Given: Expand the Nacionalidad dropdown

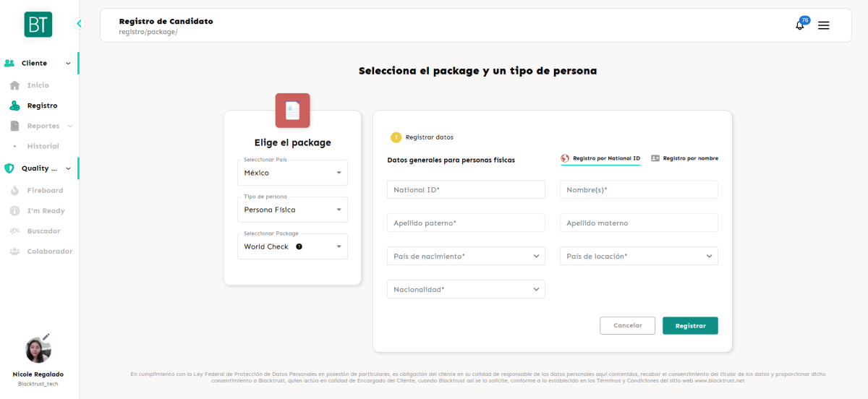Looking at the screenshot, I should pos(466,289).
